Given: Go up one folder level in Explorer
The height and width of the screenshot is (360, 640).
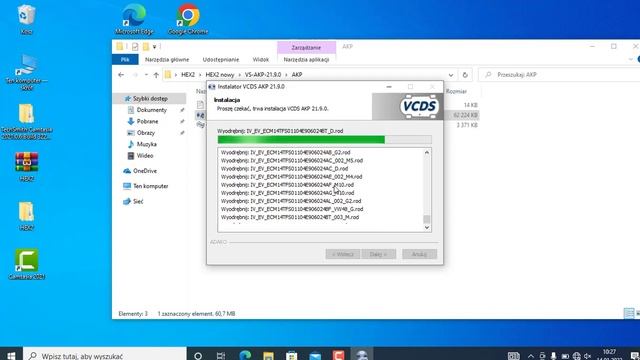Looking at the screenshot, I should [x=156, y=75].
